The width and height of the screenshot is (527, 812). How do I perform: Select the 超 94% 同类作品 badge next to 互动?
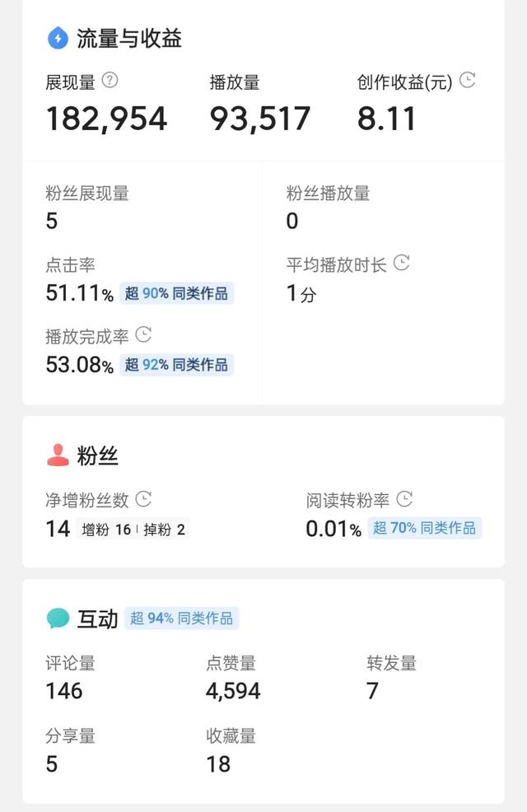pyautogui.click(x=182, y=618)
